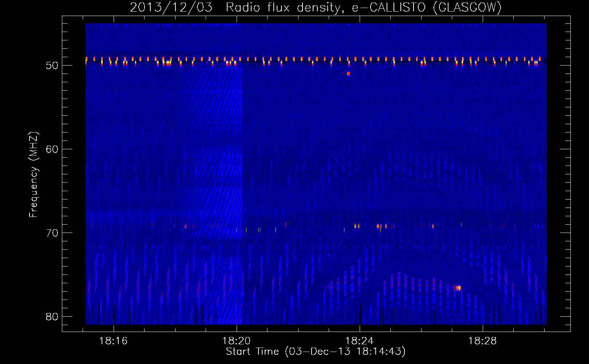Image resolution: width=589 pixels, height=364 pixels.
Task: Click the 18:24 time tick label
Action: (360, 341)
